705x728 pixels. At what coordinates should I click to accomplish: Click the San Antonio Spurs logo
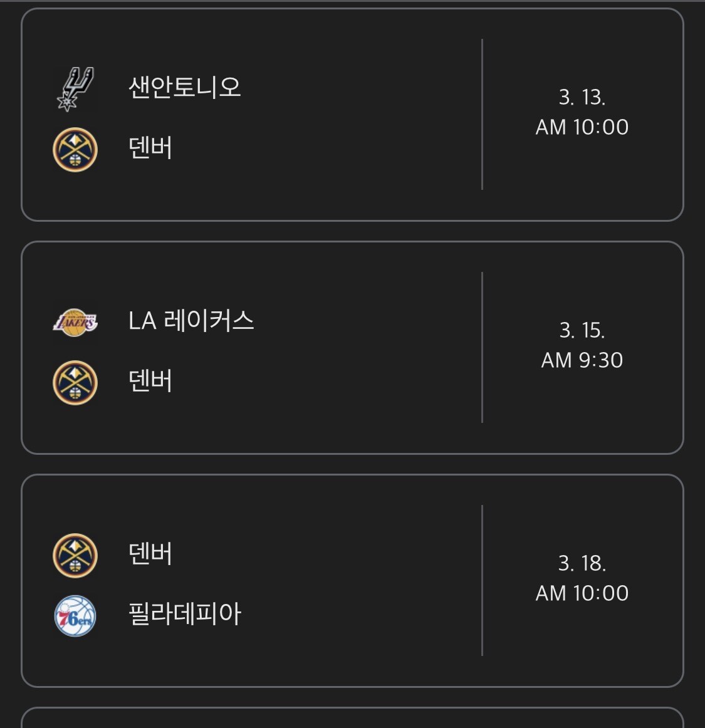[75, 89]
